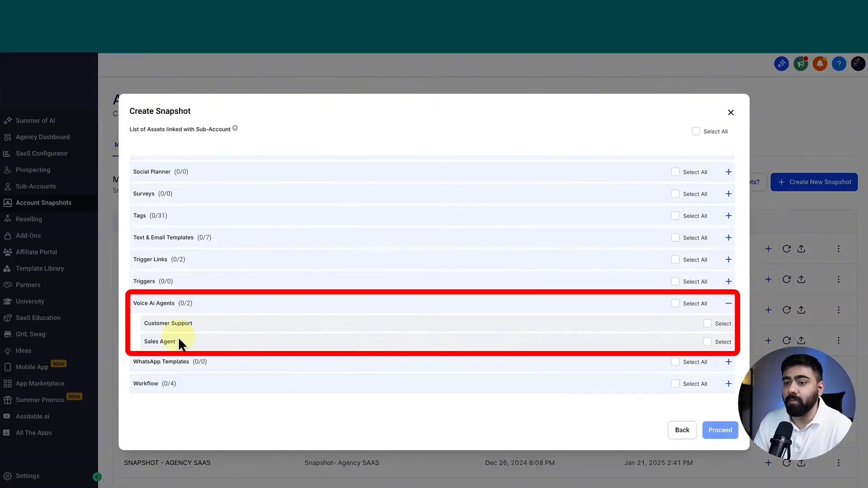The height and width of the screenshot is (488, 868).
Task: Select the Sales Agent checkbox
Action: point(707,342)
